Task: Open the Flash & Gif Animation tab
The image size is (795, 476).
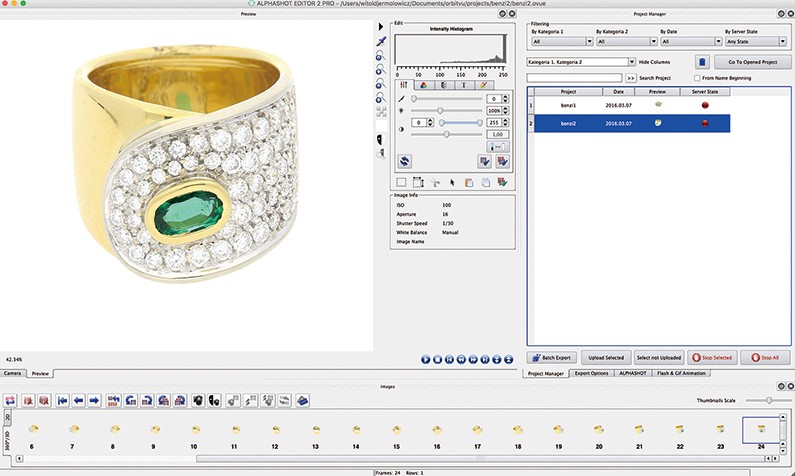Action: click(x=681, y=373)
